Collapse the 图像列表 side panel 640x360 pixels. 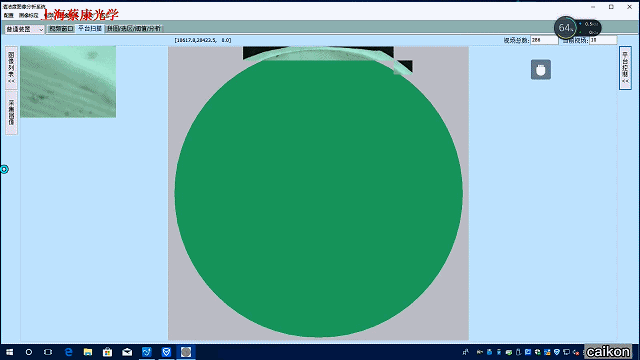tap(11, 68)
